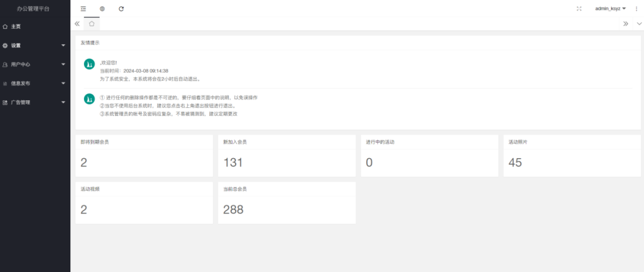This screenshot has width=644, height=272.
Task: Expand the 广告管理 sidebar menu
Action: (x=35, y=103)
